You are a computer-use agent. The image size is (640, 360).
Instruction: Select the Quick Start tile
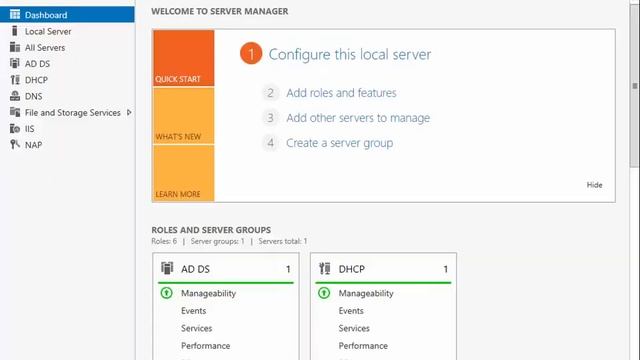pyautogui.click(x=184, y=58)
